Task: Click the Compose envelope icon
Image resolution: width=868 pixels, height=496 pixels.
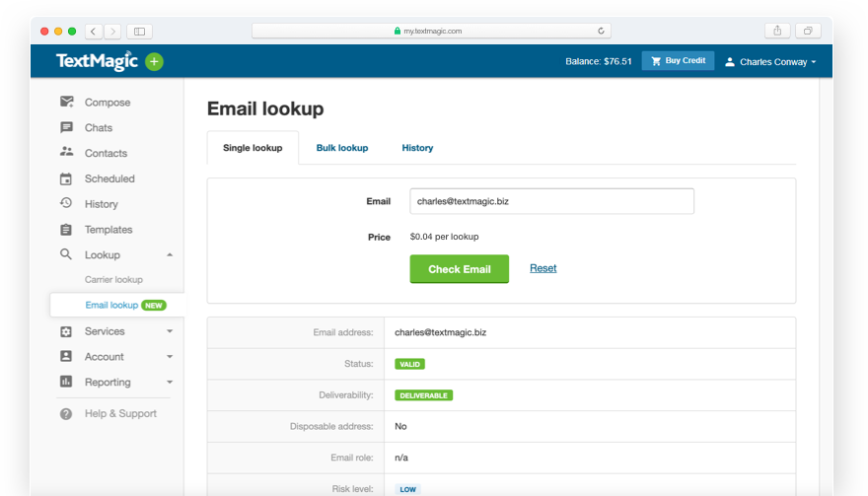Action: point(66,102)
